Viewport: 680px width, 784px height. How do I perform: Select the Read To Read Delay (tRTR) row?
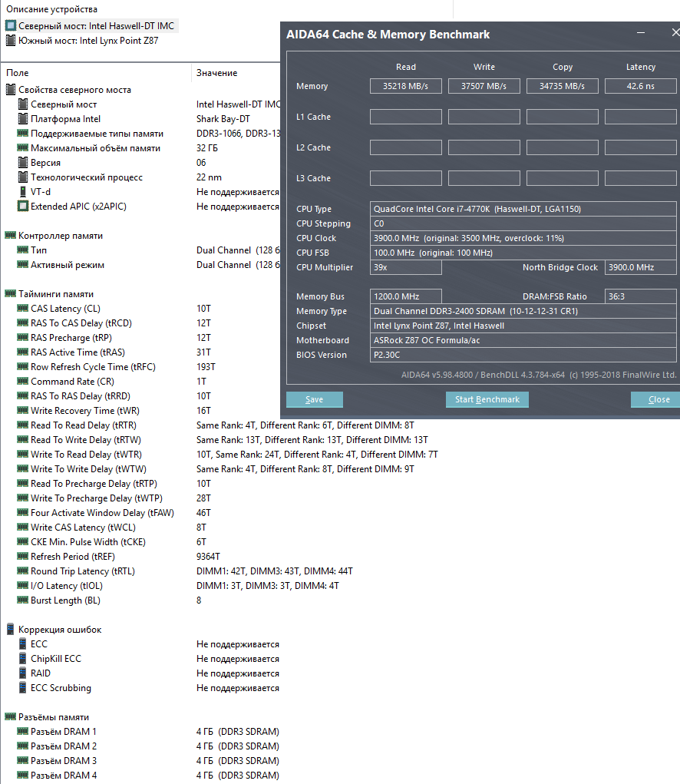tap(216, 425)
